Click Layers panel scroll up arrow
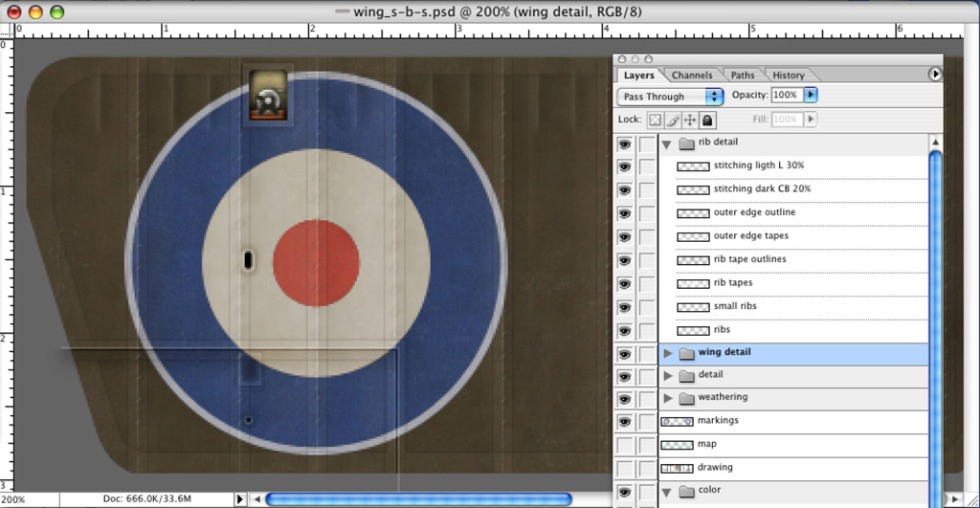The width and height of the screenshot is (980, 508). (x=936, y=143)
